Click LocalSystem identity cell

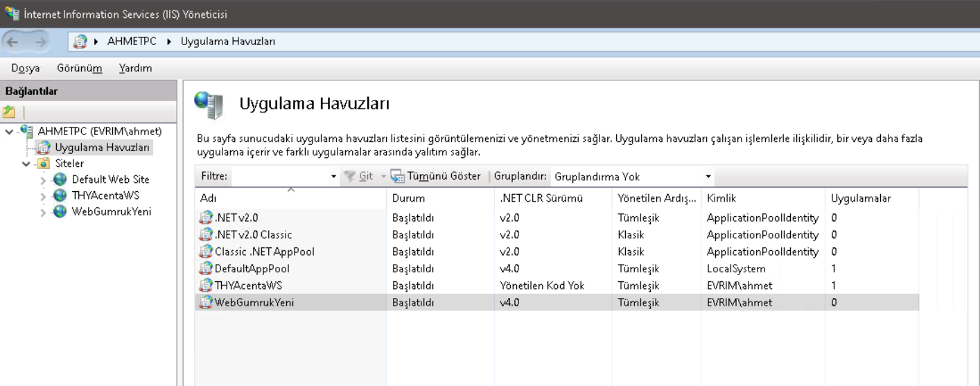pos(736,269)
